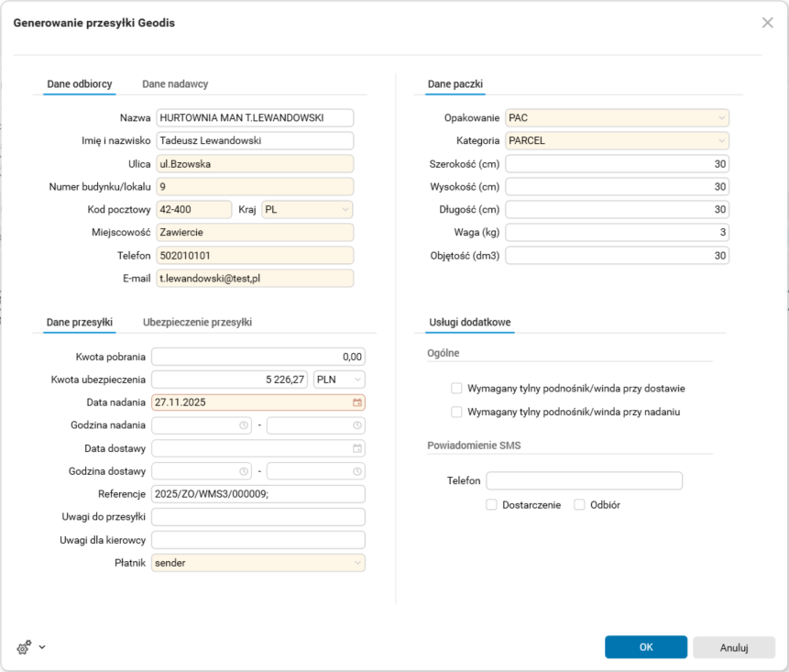Enable tailgate lift required przy nadaniu checkbox
The width and height of the screenshot is (789, 672).
pyautogui.click(x=456, y=413)
